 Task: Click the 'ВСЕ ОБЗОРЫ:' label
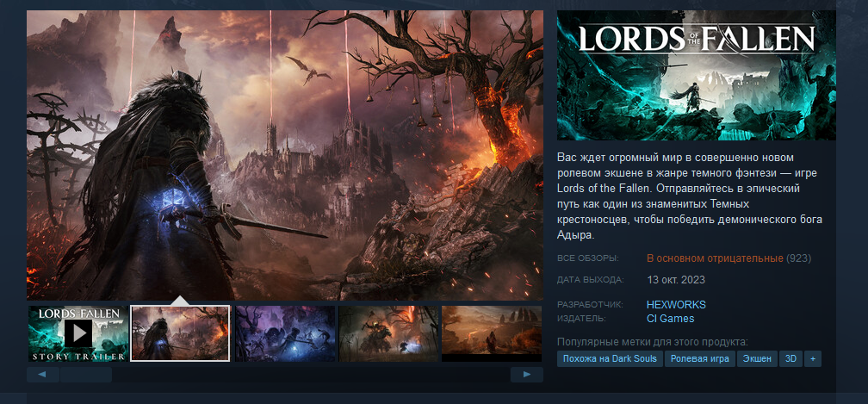[x=588, y=258]
